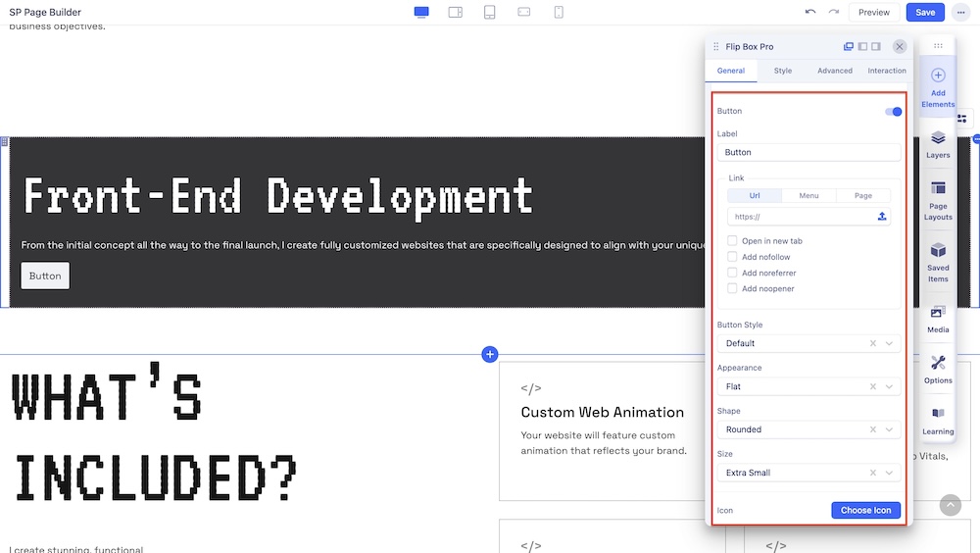Image resolution: width=980 pixels, height=553 pixels.
Task: Switch to tablet portrait device view
Action: pyautogui.click(x=489, y=12)
